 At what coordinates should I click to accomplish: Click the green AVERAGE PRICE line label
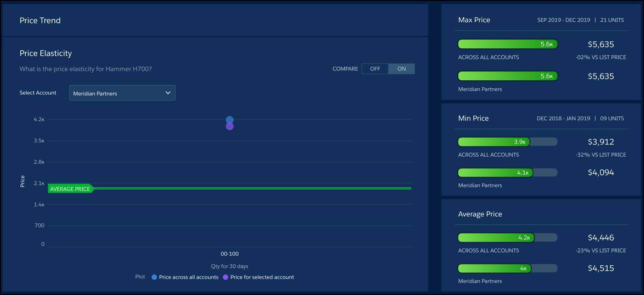[x=70, y=189]
